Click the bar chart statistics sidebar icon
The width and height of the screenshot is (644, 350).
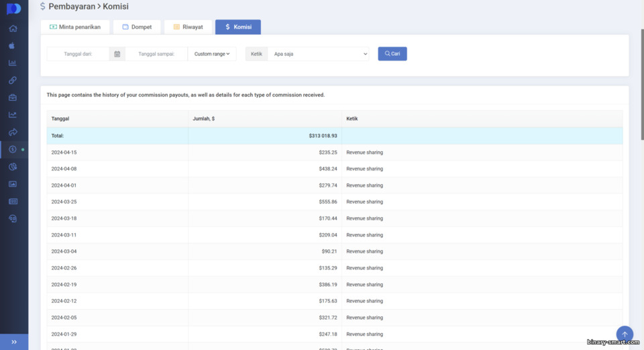tap(13, 63)
